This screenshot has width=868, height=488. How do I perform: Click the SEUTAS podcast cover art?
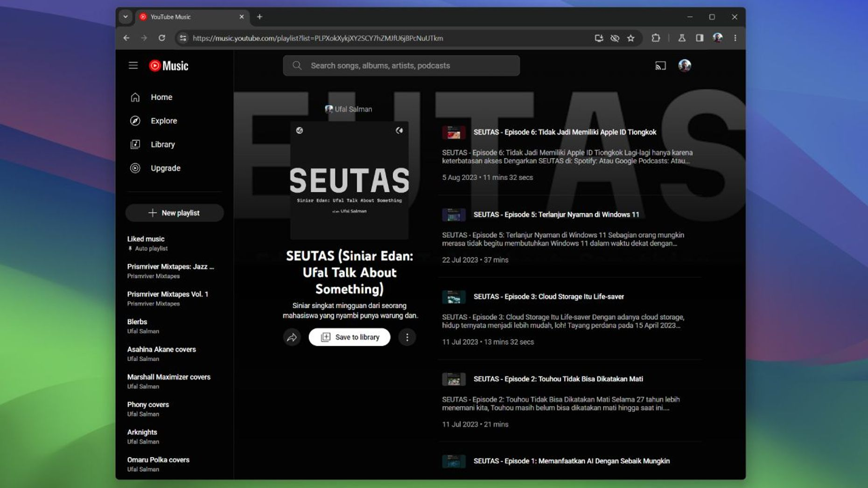[350, 181]
